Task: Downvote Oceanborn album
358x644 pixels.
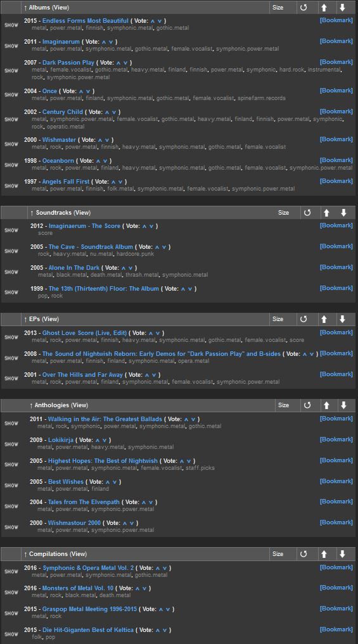Action: pyautogui.click(x=105, y=161)
